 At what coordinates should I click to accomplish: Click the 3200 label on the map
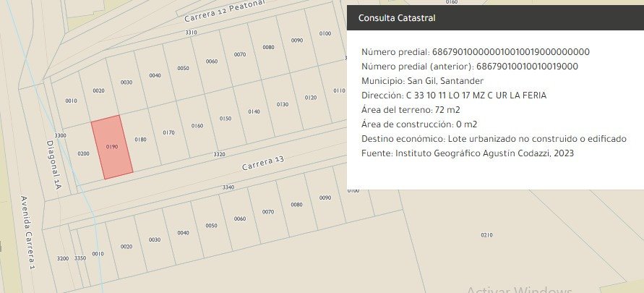[63, 258]
